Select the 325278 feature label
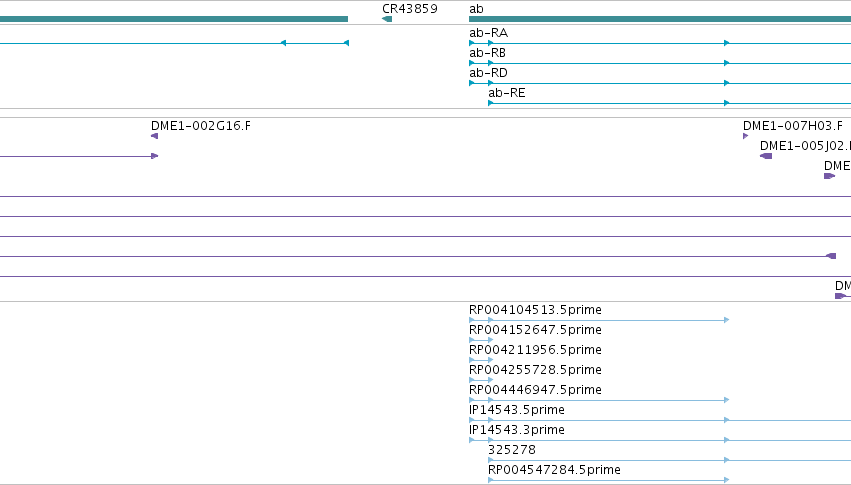This screenshot has width=851, height=485. coord(512,450)
